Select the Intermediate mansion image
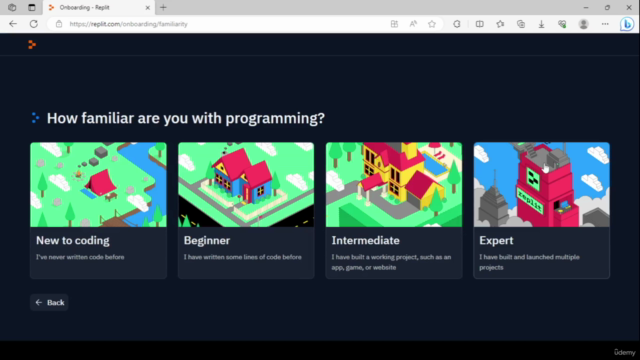Image resolution: width=640 pixels, height=360 pixels. [x=394, y=184]
